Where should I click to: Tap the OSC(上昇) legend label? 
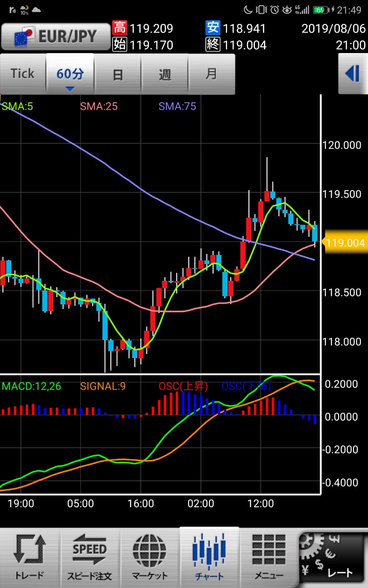pos(183,387)
